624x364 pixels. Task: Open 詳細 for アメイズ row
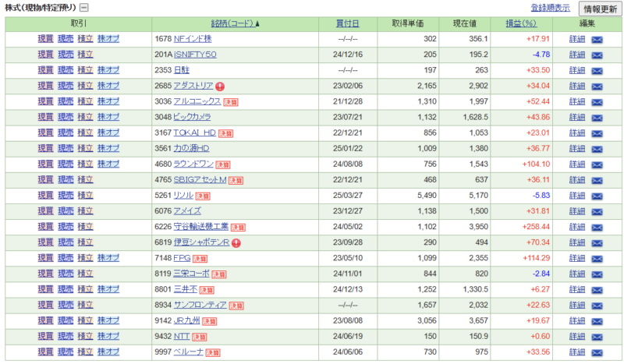click(577, 211)
